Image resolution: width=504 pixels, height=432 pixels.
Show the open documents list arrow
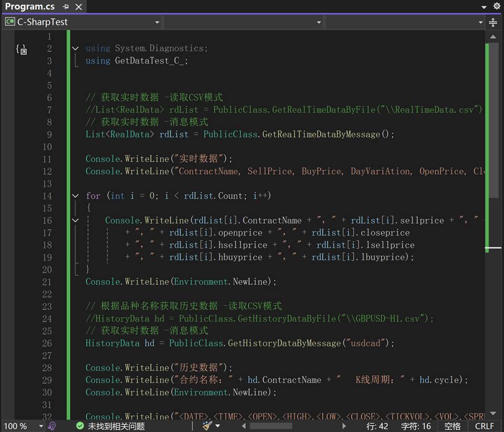pos(484,7)
